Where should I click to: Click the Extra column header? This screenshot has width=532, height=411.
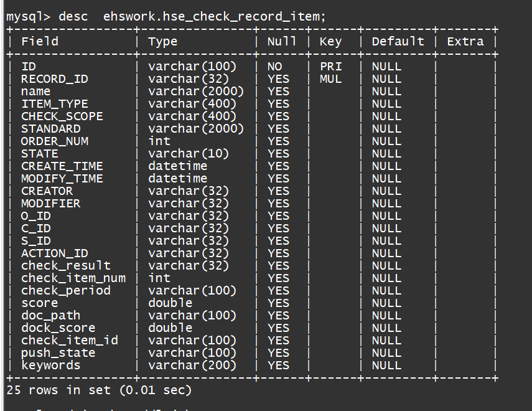(465, 42)
